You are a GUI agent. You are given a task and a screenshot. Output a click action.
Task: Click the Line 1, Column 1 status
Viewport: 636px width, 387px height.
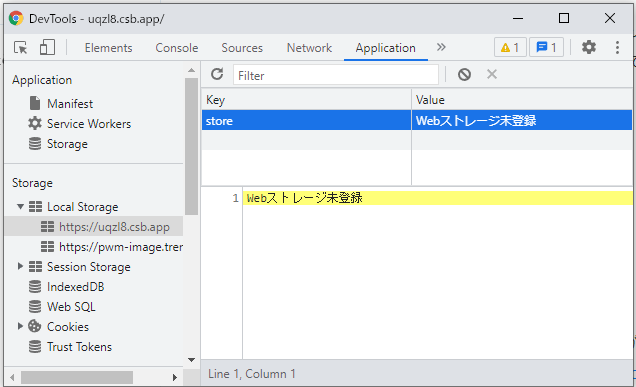pyautogui.click(x=251, y=374)
